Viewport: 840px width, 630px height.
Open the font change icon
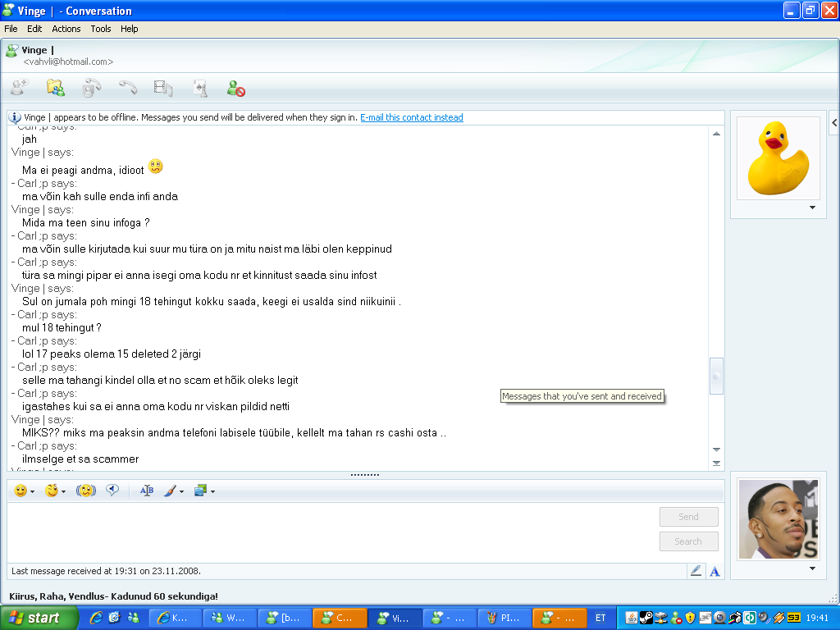point(147,491)
